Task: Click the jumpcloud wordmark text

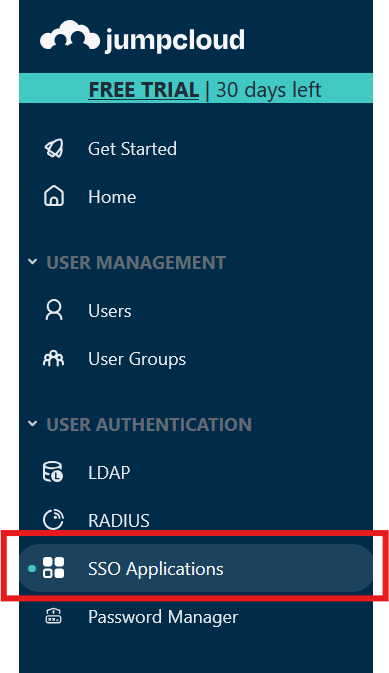Action: point(175,40)
